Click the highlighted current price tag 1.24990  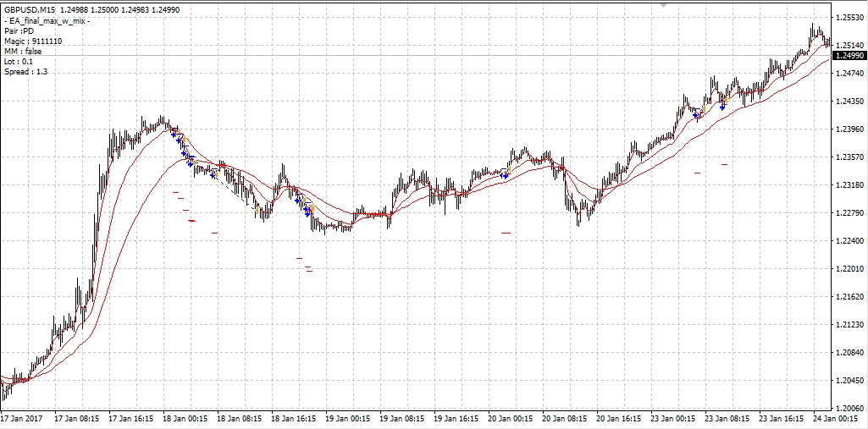click(849, 56)
